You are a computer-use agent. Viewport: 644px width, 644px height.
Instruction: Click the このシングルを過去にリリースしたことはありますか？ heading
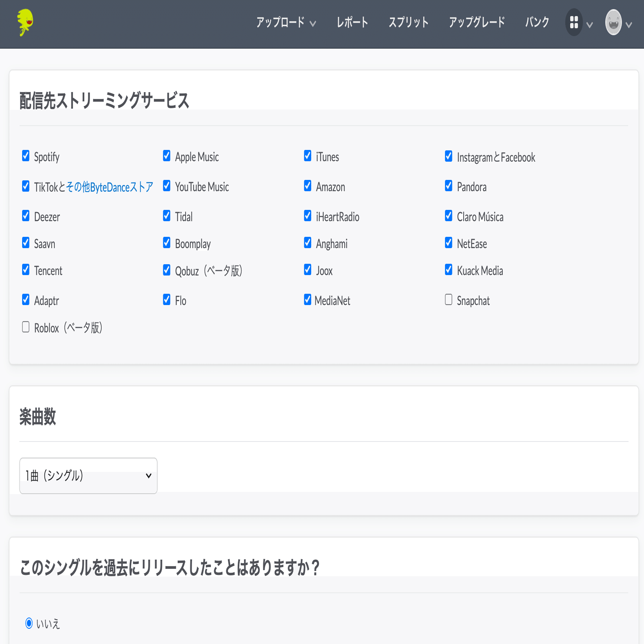point(170,568)
